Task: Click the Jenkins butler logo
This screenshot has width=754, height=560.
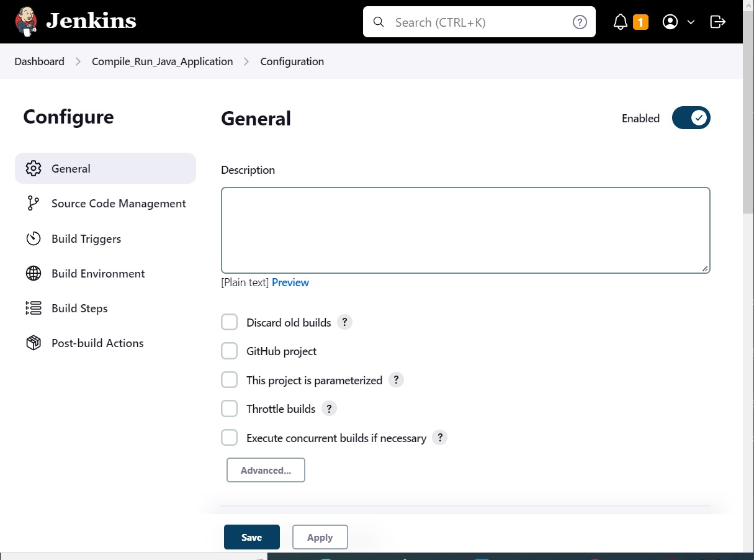Action: tap(26, 22)
